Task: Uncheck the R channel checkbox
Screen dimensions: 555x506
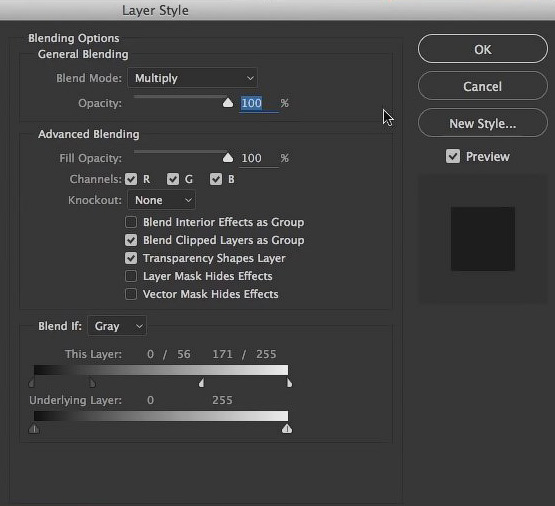Action: (131, 179)
